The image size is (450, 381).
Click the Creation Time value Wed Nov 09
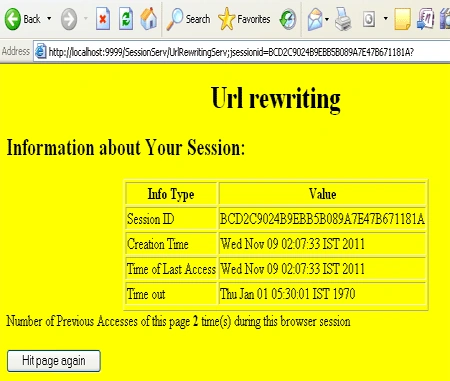click(x=292, y=244)
